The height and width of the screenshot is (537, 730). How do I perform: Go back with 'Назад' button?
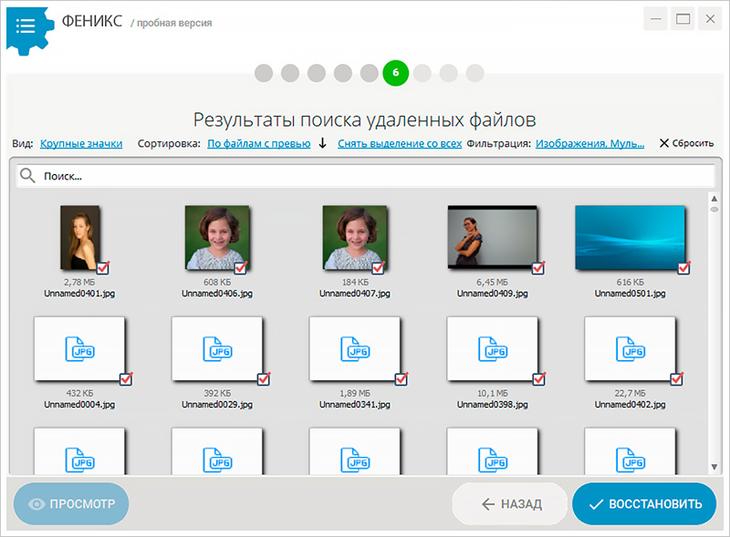coord(510,504)
